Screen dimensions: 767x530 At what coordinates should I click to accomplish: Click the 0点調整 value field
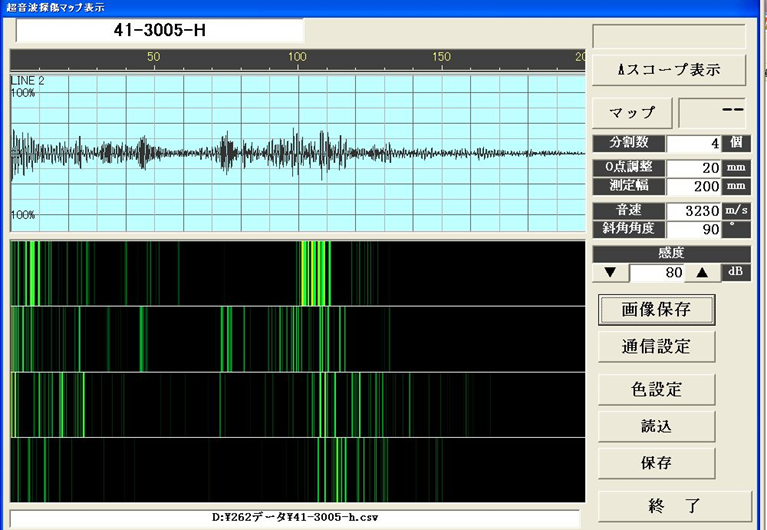tap(693, 168)
